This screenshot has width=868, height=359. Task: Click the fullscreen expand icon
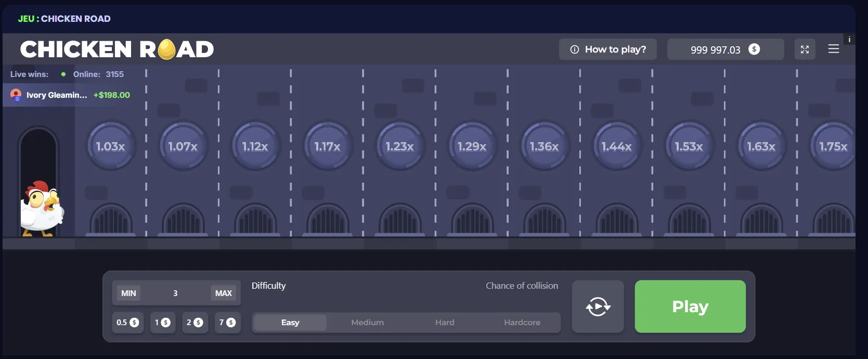click(x=805, y=49)
